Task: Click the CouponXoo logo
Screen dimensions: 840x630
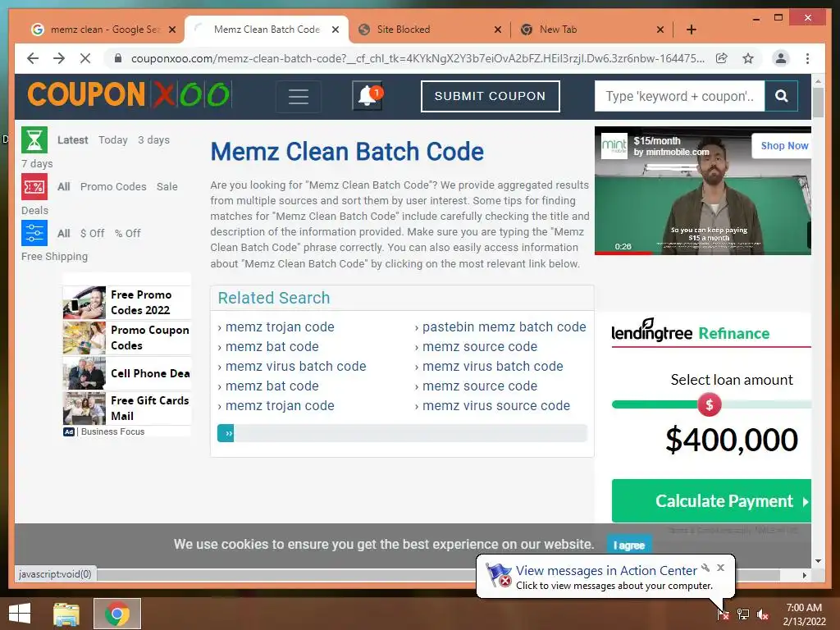Action: pos(129,95)
